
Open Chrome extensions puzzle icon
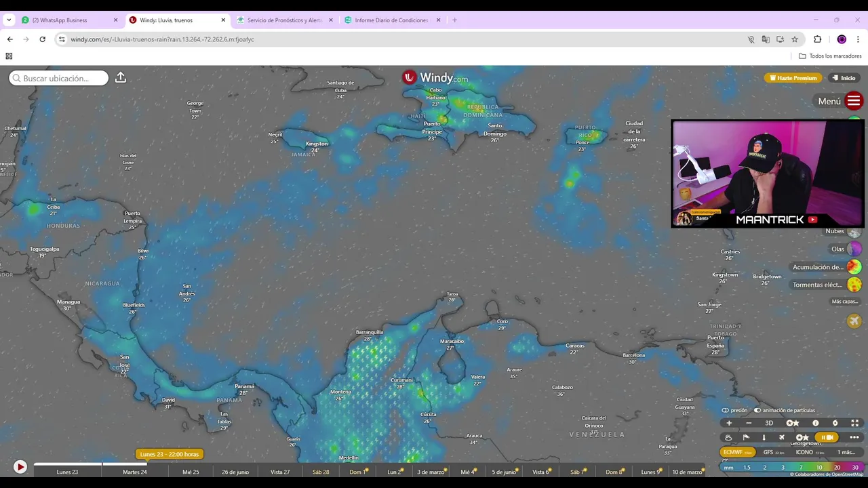[x=817, y=39]
